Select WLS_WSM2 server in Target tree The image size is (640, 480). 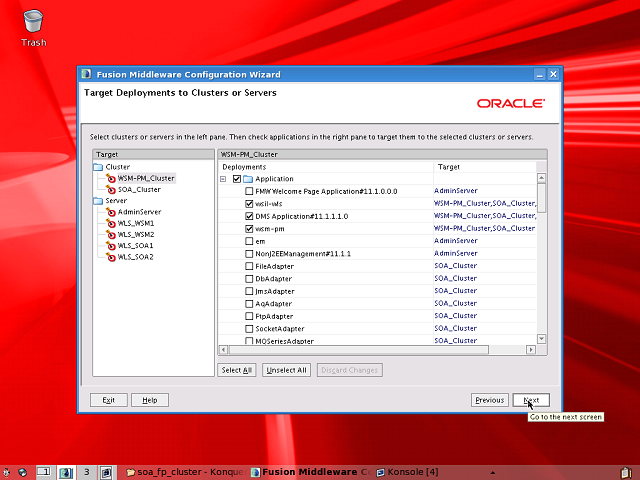136,235
